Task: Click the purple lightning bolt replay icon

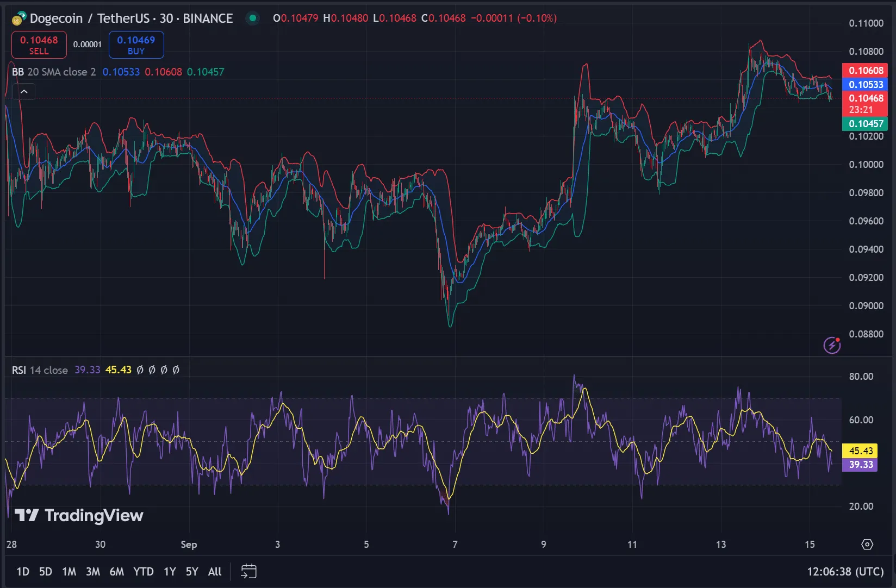Action: (832, 345)
